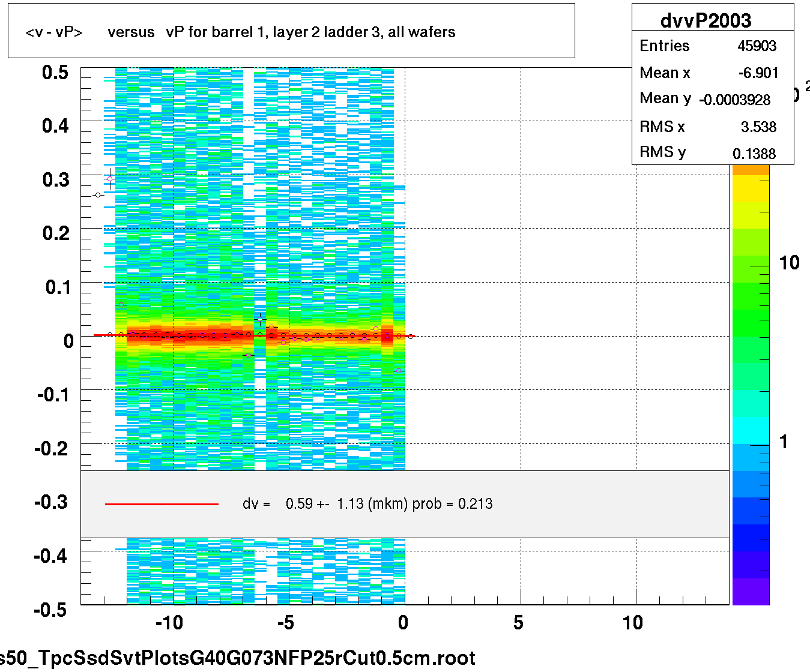Click the palette axis label 1

coord(784,442)
